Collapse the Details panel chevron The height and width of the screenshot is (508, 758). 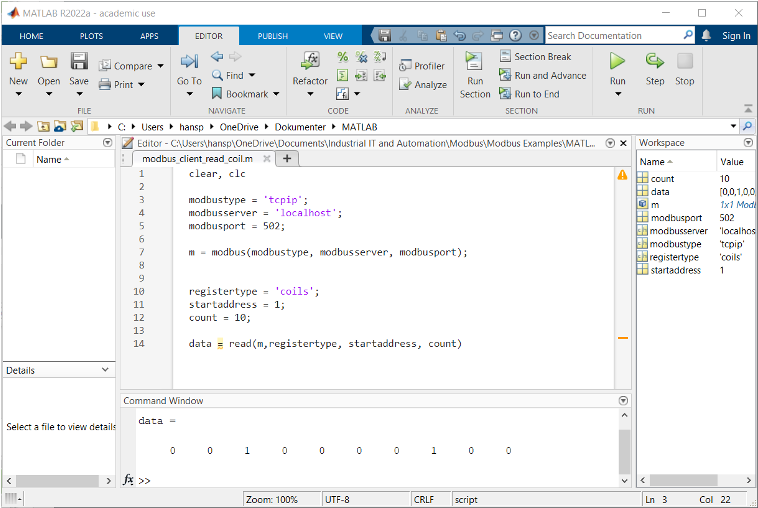(105, 370)
